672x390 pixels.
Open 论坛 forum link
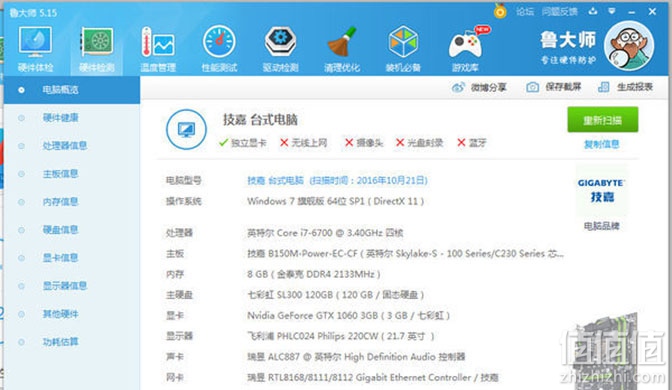[x=525, y=12]
